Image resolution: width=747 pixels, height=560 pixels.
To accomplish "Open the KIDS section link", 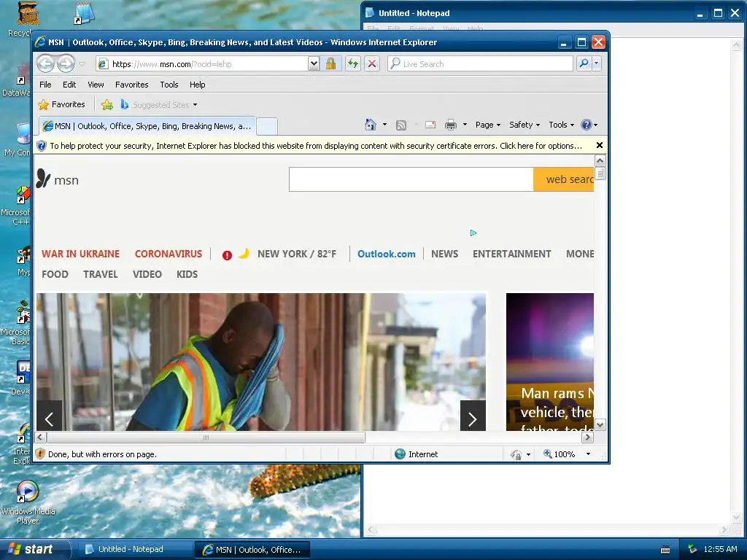I will pos(187,274).
